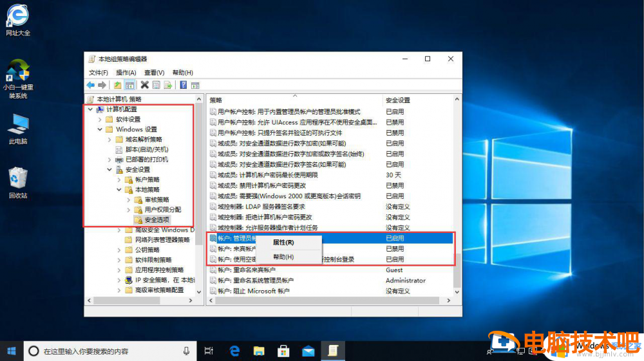Expand the 软件设置 node

point(100,120)
